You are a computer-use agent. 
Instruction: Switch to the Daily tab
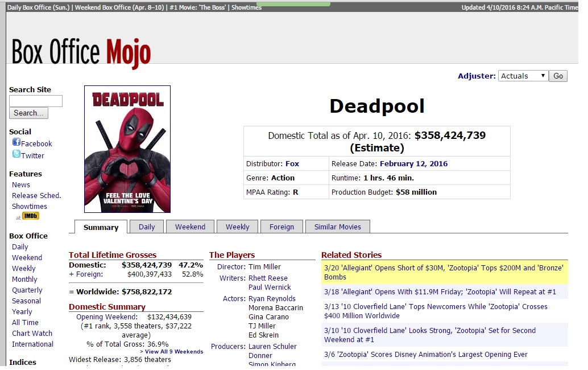click(x=147, y=227)
